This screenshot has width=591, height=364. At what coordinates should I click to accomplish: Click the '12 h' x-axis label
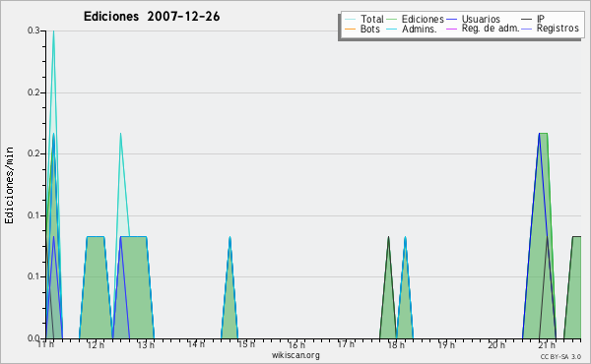point(96,344)
